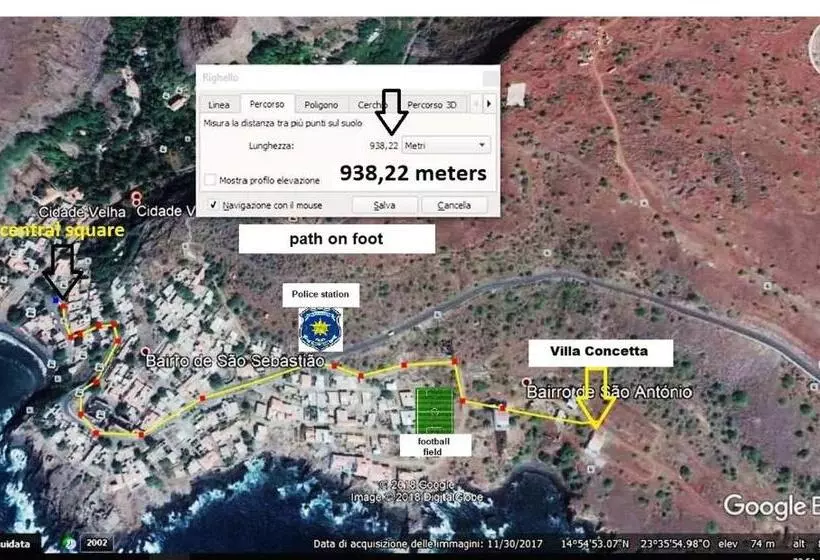Click the Cancella button
This screenshot has height=560, width=820.
pyautogui.click(x=453, y=204)
